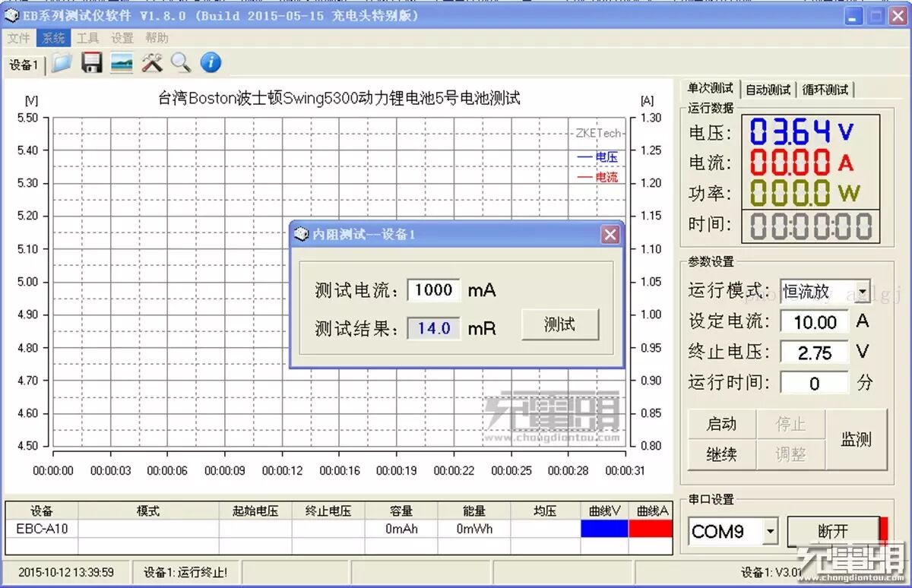Click the 电流 legend entry

[598, 177]
